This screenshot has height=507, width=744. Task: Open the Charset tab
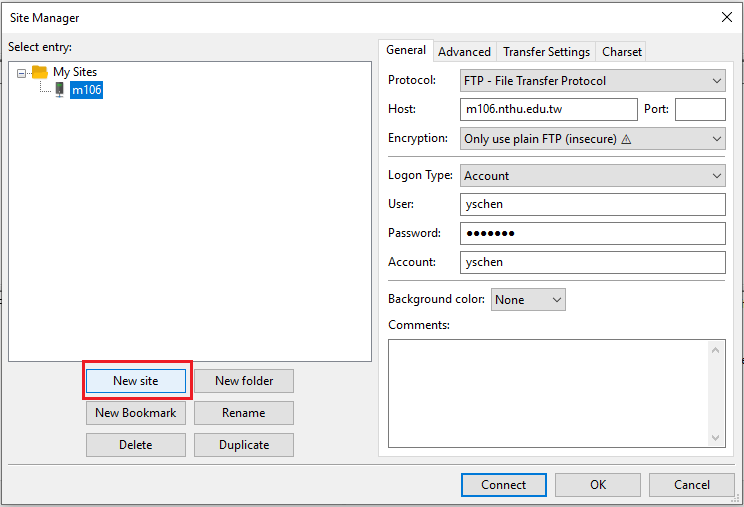(x=622, y=51)
